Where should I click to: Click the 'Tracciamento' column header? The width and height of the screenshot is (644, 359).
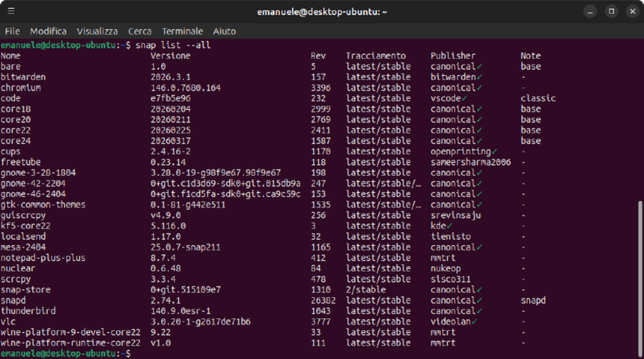376,56
